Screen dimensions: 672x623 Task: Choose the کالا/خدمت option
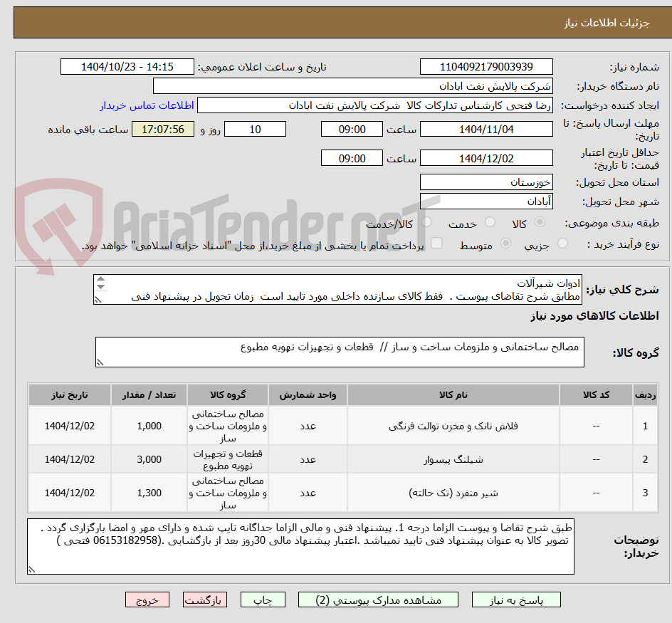coord(426,221)
